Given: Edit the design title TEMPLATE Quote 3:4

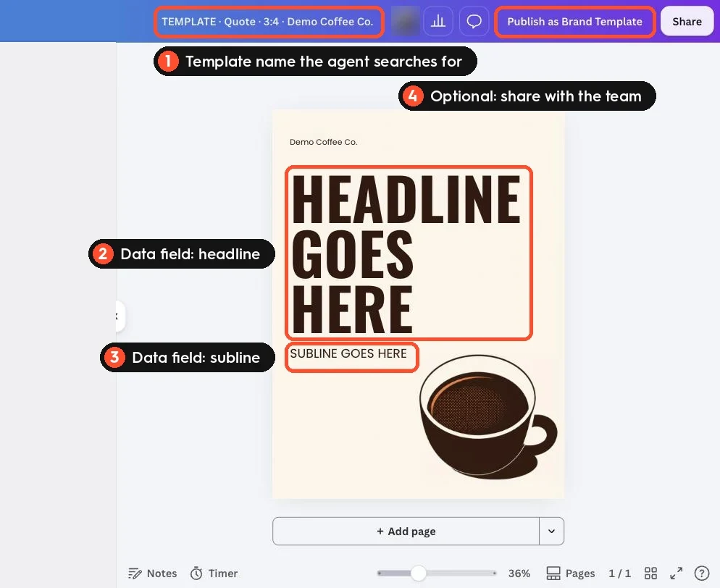Looking at the screenshot, I should [x=267, y=22].
